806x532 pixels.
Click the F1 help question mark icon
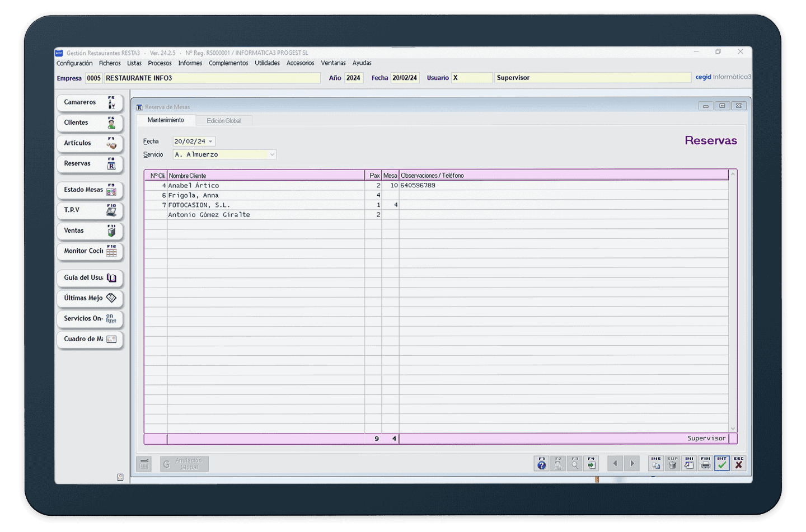pyautogui.click(x=541, y=463)
